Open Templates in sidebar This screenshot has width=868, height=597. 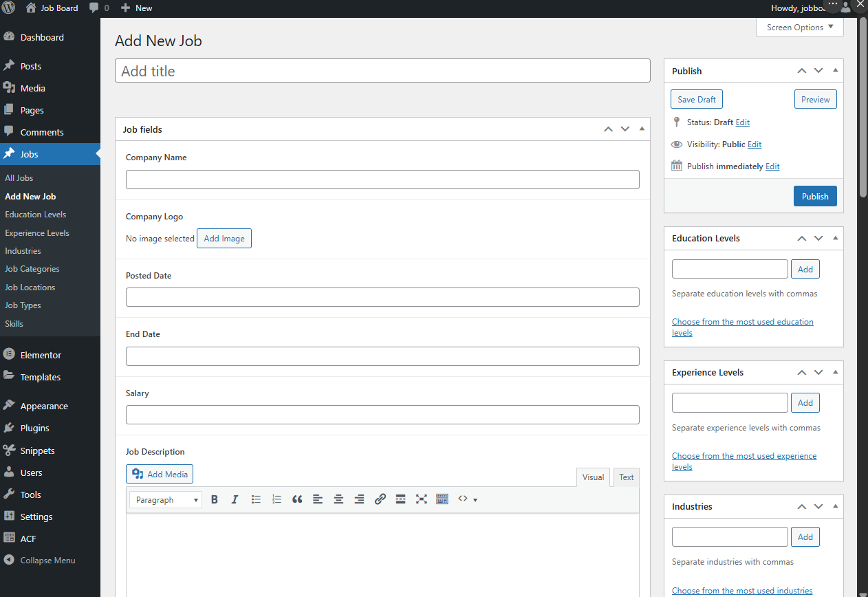pos(41,377)
